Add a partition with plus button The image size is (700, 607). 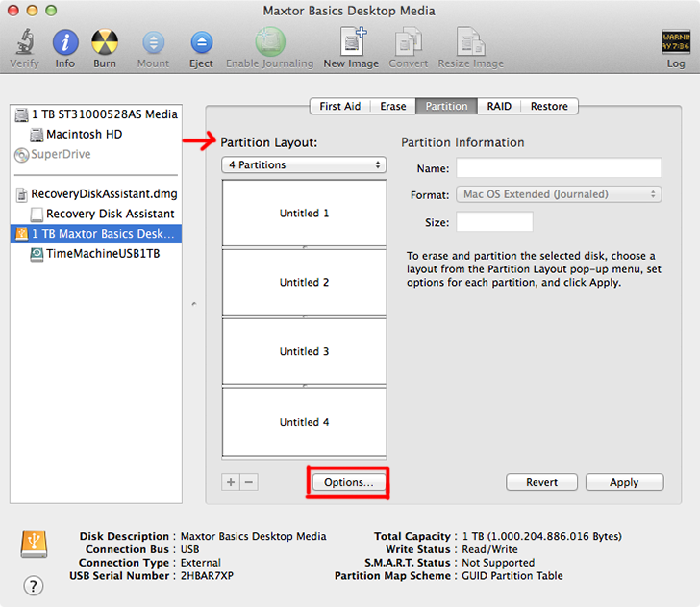coord(231,482)
